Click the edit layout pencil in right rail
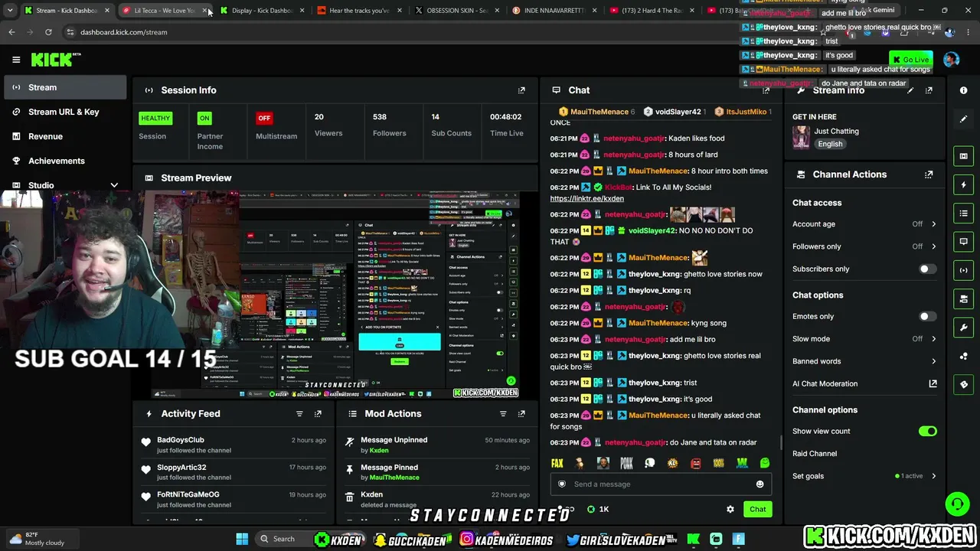 [964, 119]
